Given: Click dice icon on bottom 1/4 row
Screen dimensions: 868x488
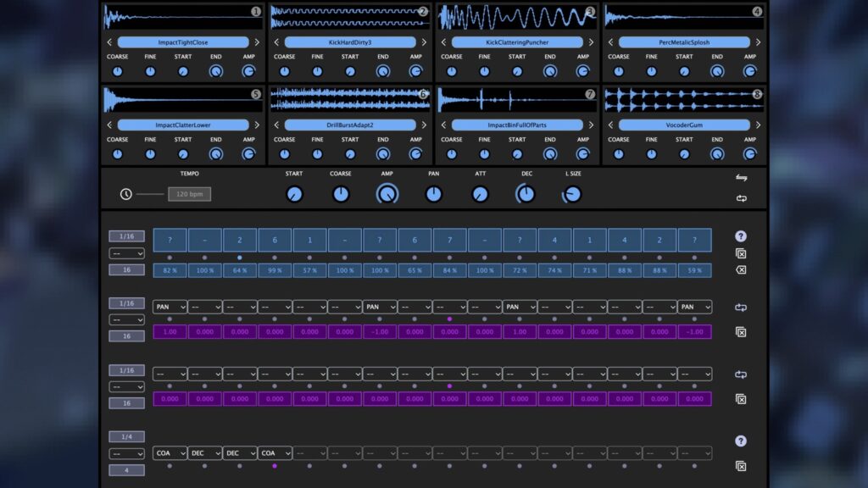Looking at the screenshot, I should point(741,467).
